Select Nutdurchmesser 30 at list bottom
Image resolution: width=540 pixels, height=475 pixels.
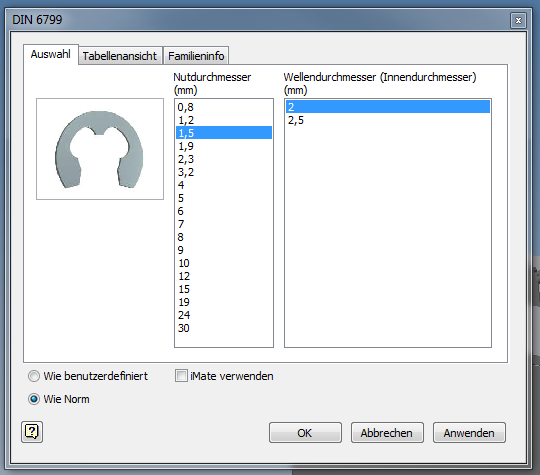224,328
